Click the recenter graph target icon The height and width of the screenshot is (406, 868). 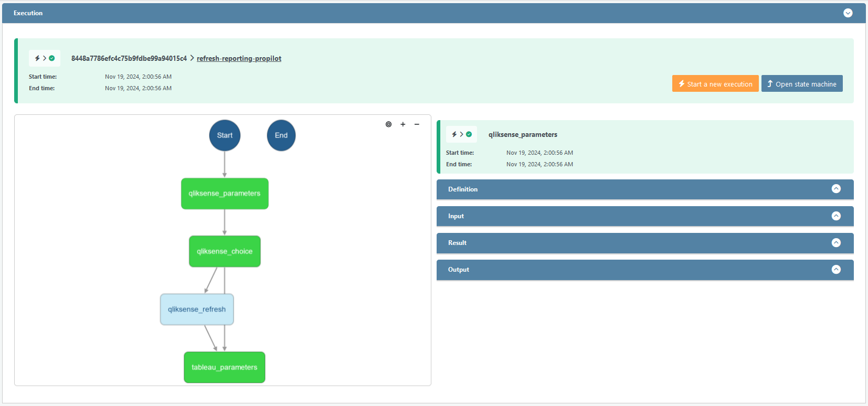click(x=388, y=124)
